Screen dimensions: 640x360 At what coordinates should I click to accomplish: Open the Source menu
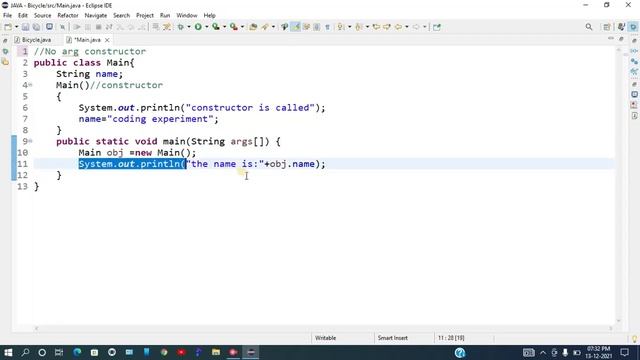pos(42,16)
